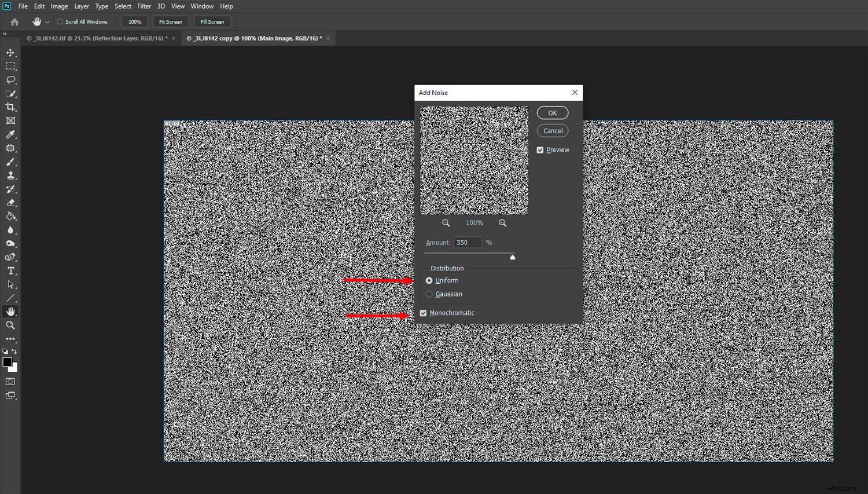
Task: Select the Lasso tool
Action: (x=10, y=80)
